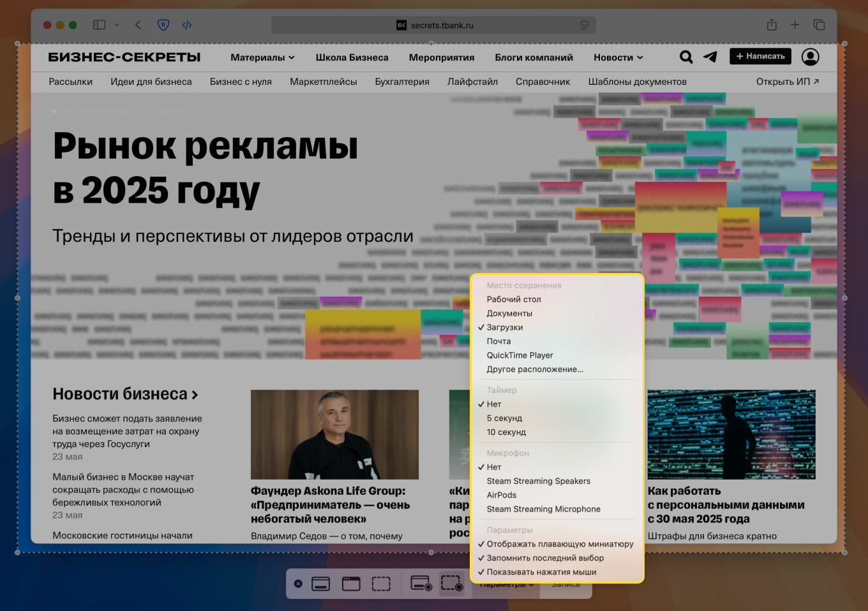
Task: Expand the Новости dropdown menu
Action: [617, 57]
